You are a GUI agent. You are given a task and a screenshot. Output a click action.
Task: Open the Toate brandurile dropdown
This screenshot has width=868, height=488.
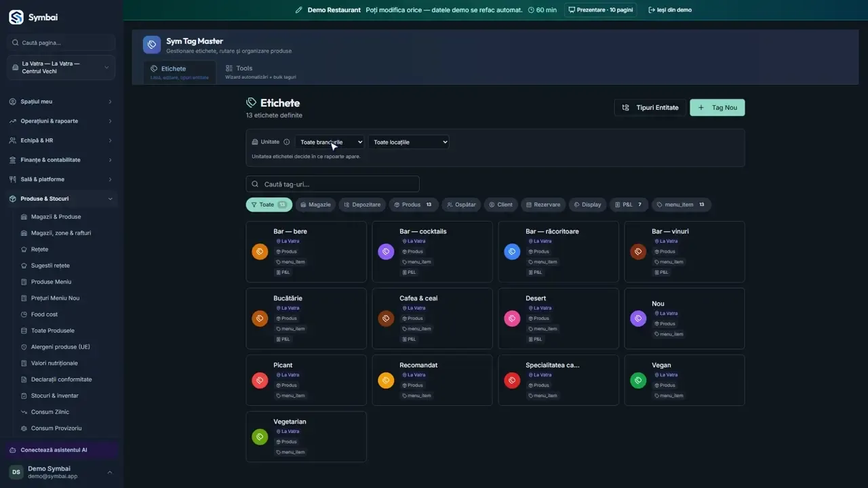pos(330,142)
